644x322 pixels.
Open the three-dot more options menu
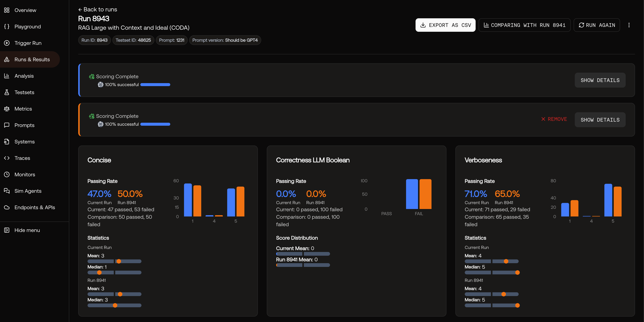click(629, 25)
